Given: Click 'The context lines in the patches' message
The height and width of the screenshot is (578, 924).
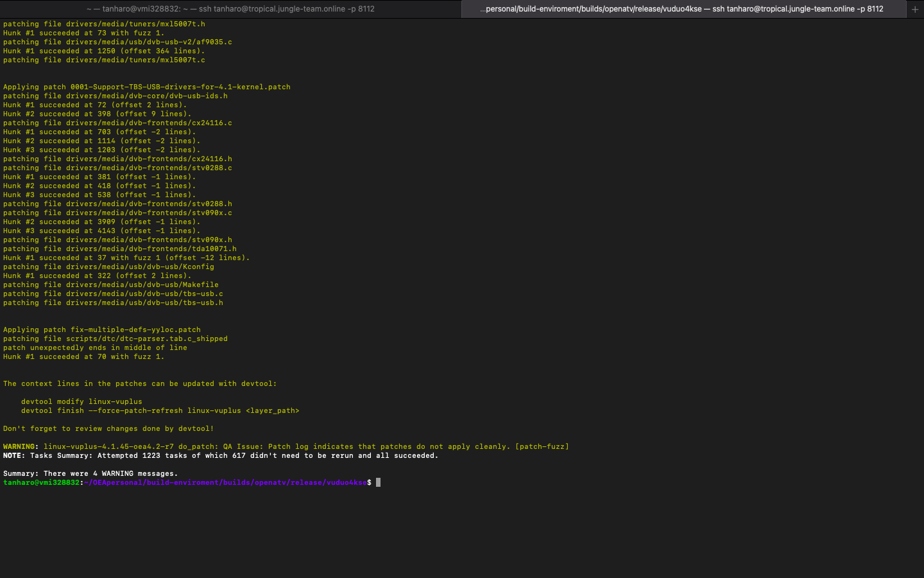Looking at the screenshot, I should point(140,383).
